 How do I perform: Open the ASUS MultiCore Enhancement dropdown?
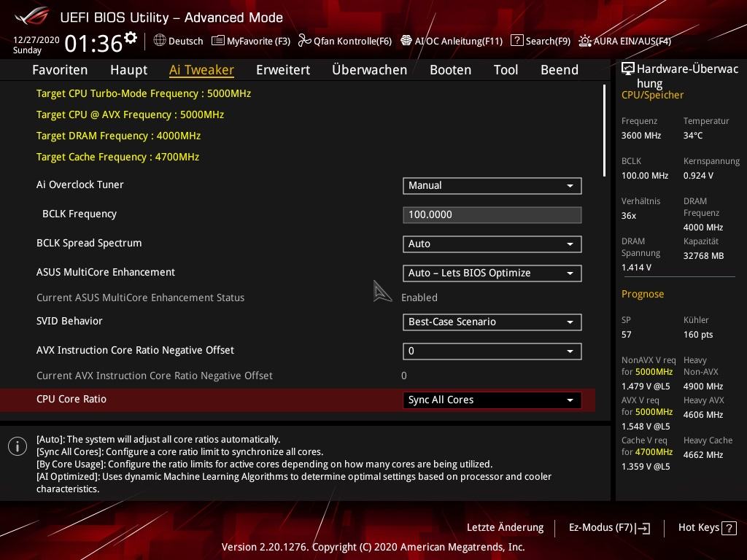click(x=492, y=273)
